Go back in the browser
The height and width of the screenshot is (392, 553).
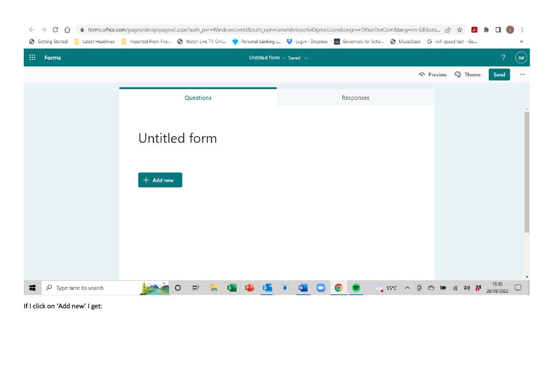pyautogui.click(x=32, y=30)
